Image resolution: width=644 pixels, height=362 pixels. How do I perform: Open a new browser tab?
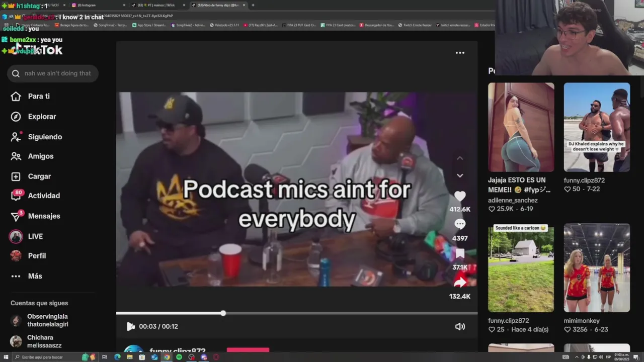253,5
